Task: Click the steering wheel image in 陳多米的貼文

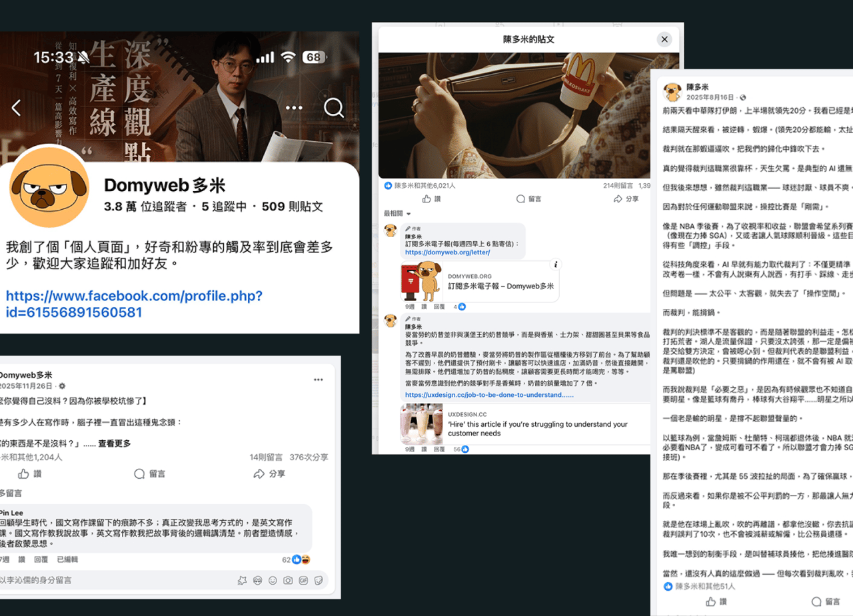Action: pos(514,116)
